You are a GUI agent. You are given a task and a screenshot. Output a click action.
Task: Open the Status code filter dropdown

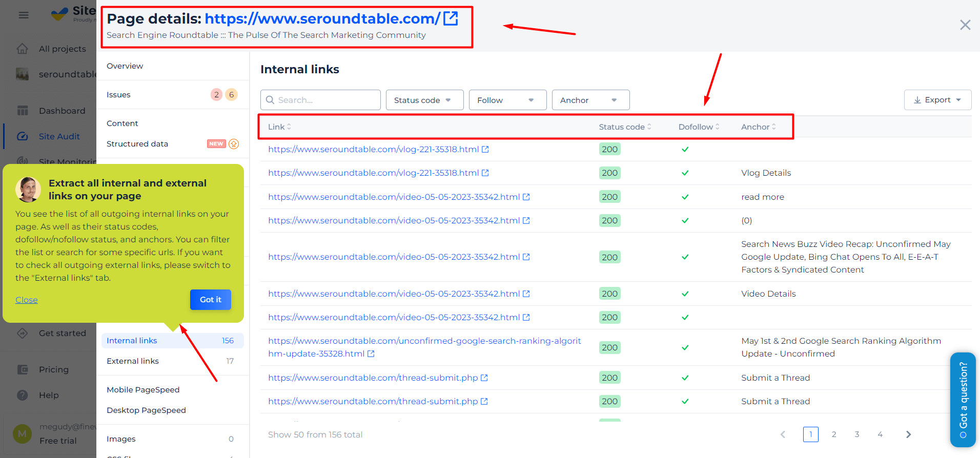[x=425, y=100]
